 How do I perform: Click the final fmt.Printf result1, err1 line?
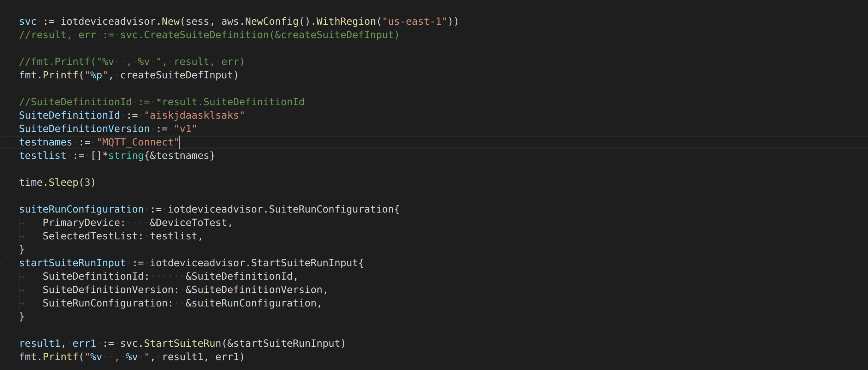pos(132,357)
